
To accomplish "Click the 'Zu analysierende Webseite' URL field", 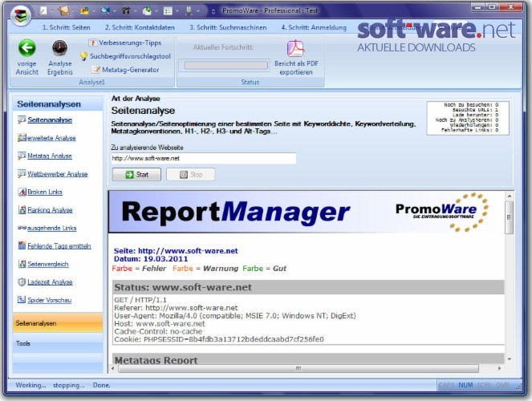I will click(204, 158).
